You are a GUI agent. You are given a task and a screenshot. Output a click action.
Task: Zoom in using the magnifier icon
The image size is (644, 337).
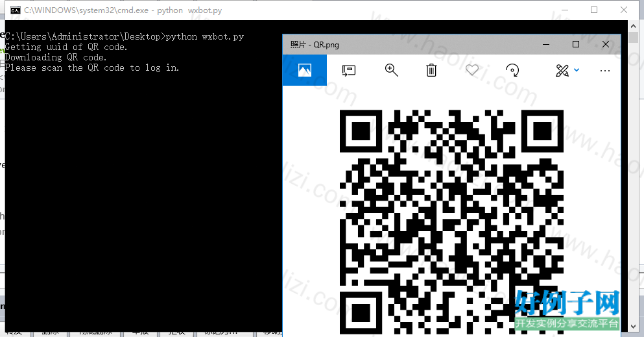pos(391,70)
